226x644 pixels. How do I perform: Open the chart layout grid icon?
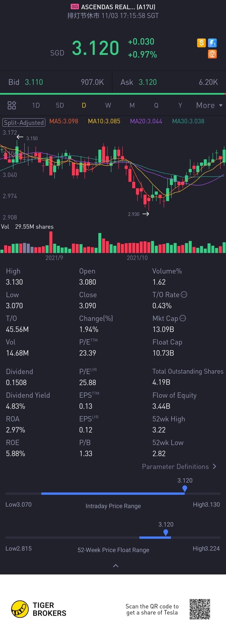click(x=12, y=105)
